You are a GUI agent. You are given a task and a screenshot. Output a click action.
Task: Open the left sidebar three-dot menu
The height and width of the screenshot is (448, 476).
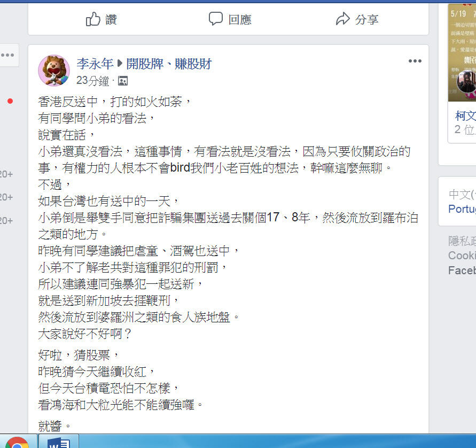tap(7, 55)
